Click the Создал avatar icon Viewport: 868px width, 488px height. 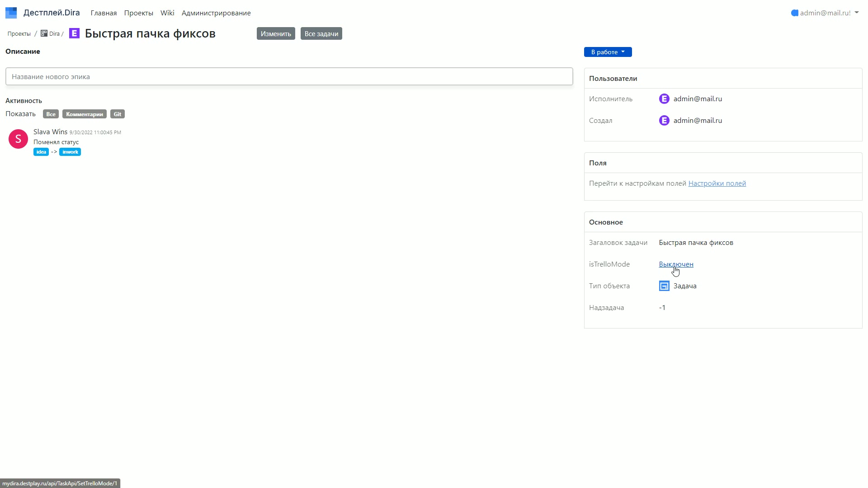664,121
